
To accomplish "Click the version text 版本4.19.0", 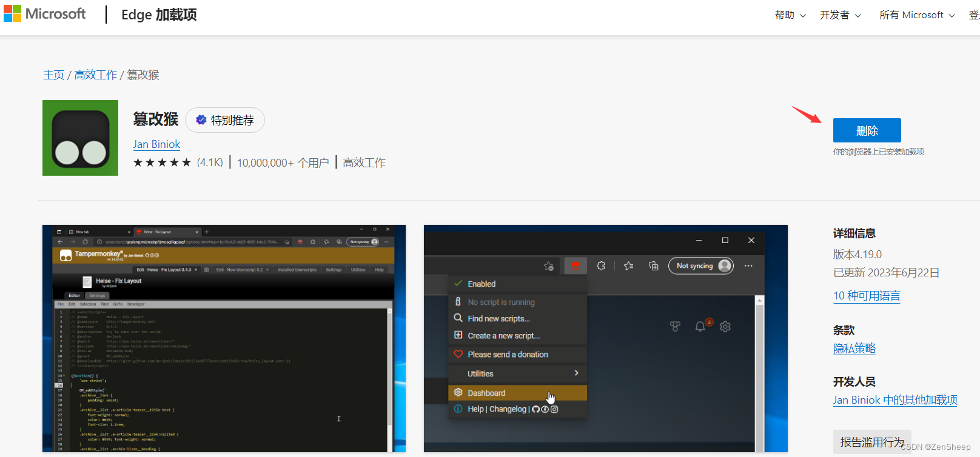I will [857, 255].
